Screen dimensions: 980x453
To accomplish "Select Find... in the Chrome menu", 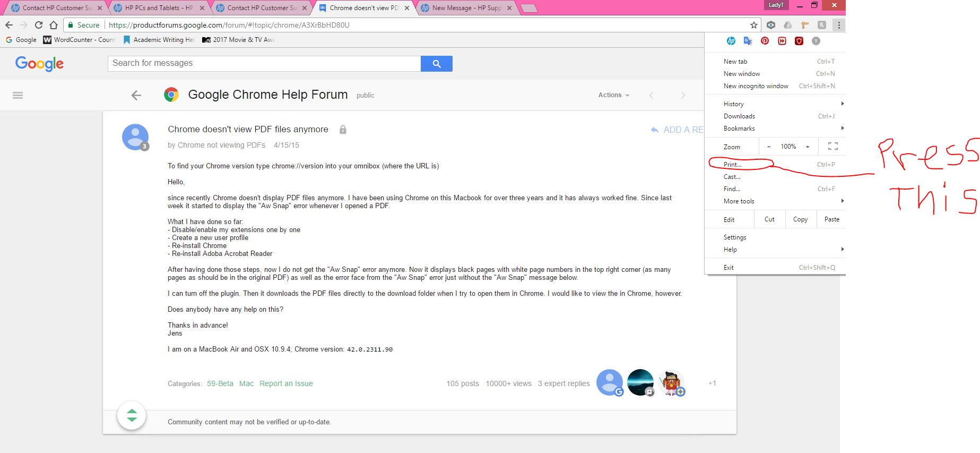I will pos(775,189).
